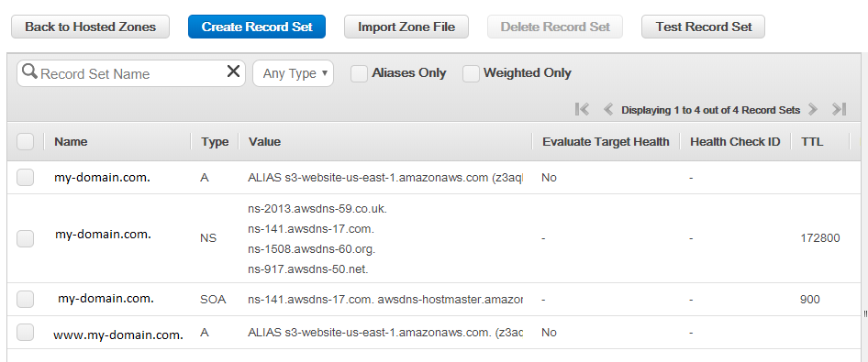Clear the Record Set Name search with X

[x=234, y=71]
